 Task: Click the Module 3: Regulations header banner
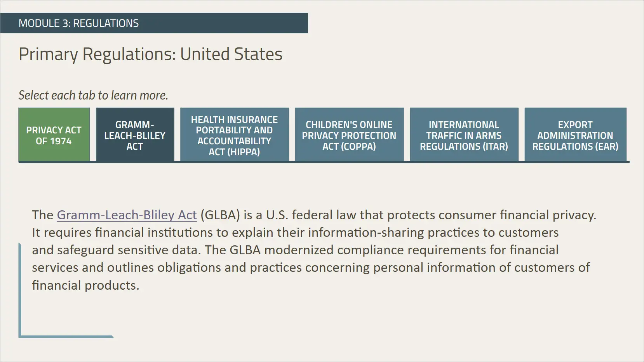(x=154, y=23)
